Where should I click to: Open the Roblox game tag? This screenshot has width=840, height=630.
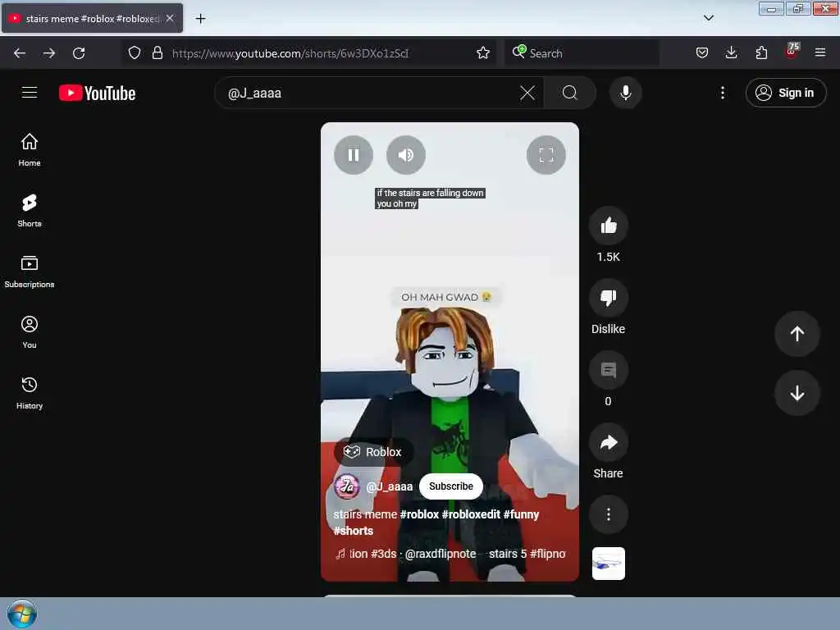click(373, 452)
